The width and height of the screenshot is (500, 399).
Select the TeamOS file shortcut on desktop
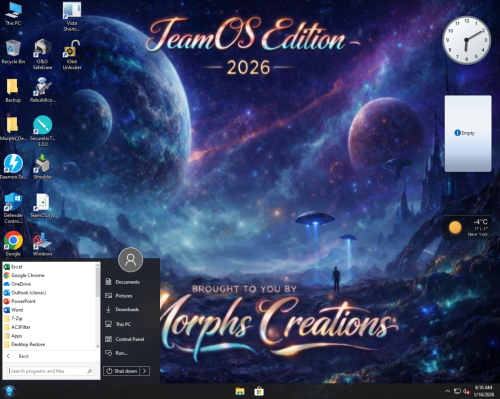pyautogui.click(x=42, y=206)
